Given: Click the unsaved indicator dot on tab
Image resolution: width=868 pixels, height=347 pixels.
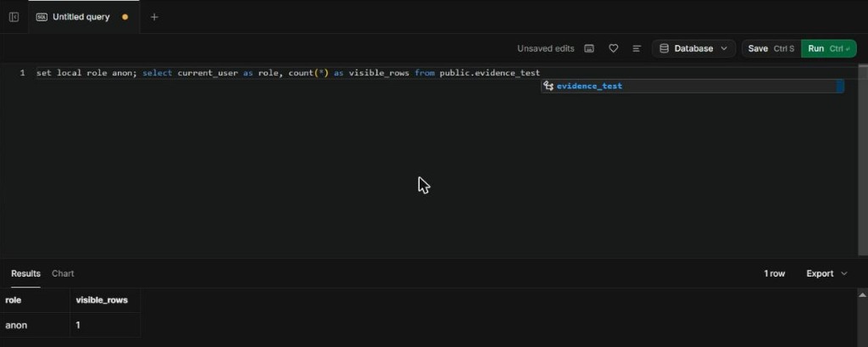Looking at the screenshot, I should (125, 17).
